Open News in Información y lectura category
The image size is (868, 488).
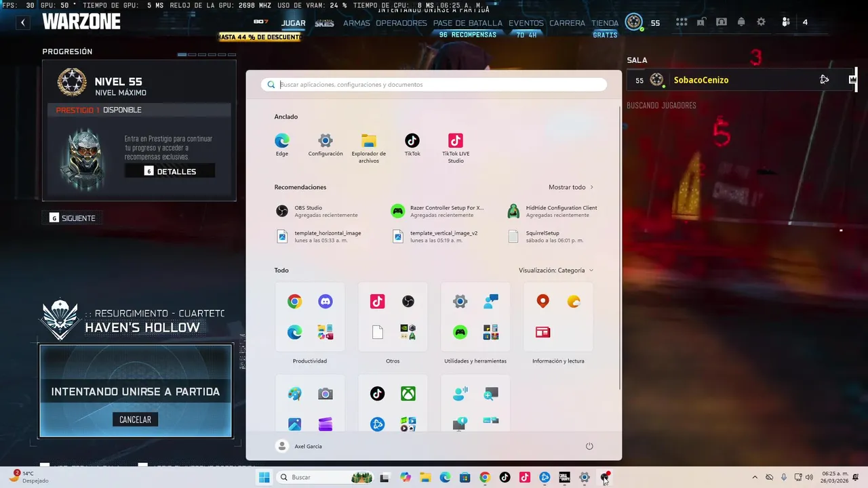pyautogui.click(x=542, y=332)
